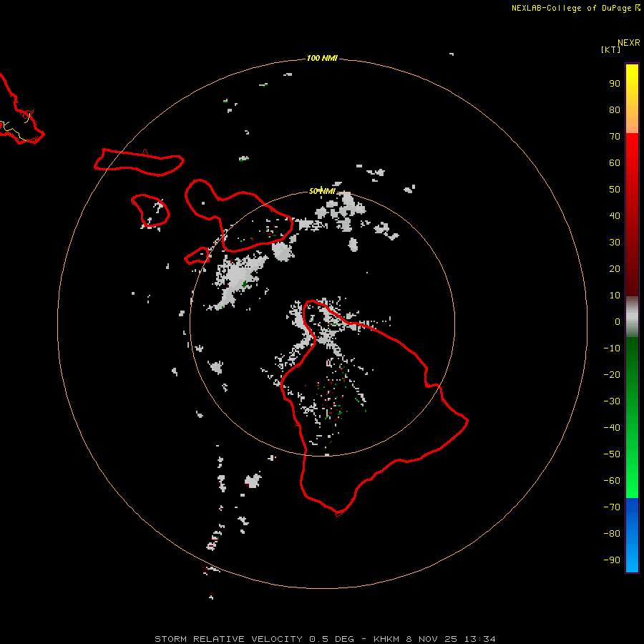The width and height of the screenshot is (644, 644).
Task: Click the -20 value on velocity scale
Action: pyautogui.click(x=612, y=374)
